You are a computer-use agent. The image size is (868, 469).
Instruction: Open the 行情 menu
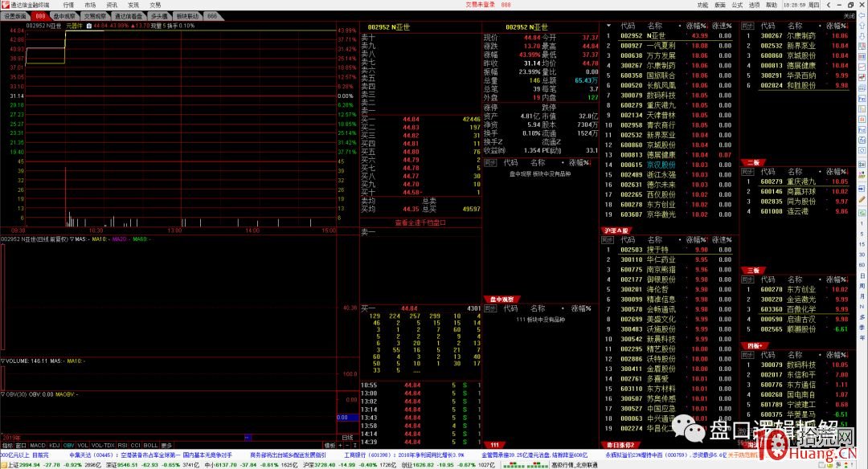click(68, 5)
